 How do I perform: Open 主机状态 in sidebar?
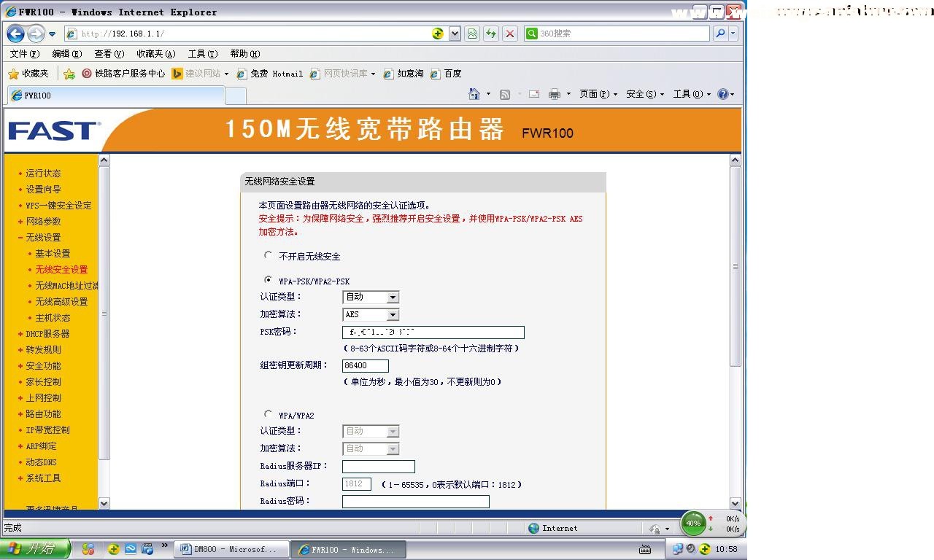[53, 318]
